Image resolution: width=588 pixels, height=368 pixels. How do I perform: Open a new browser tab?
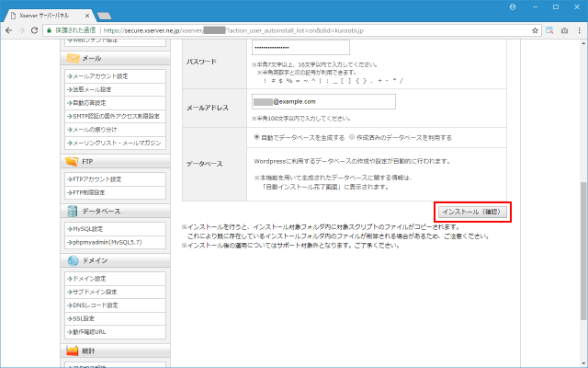pyautogui.click(x=104, y=16)
